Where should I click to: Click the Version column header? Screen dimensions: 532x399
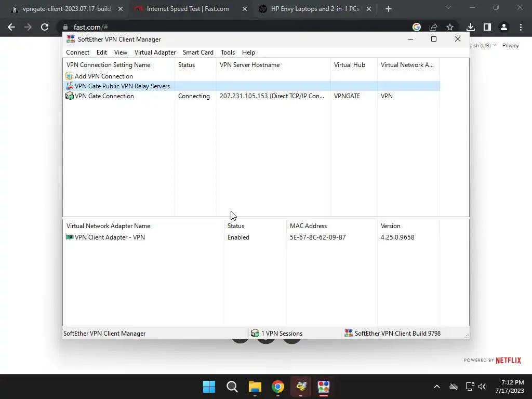coord(408,226)
